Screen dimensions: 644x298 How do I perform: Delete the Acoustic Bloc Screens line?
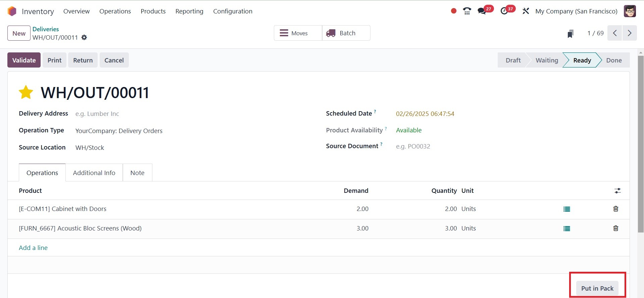(x=615, y=228)
